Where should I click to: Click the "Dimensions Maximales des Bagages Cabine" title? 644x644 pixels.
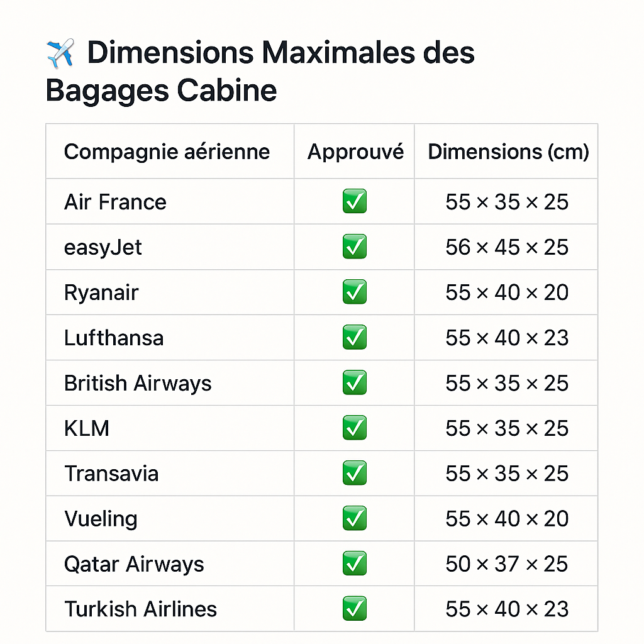coord(260,72)
